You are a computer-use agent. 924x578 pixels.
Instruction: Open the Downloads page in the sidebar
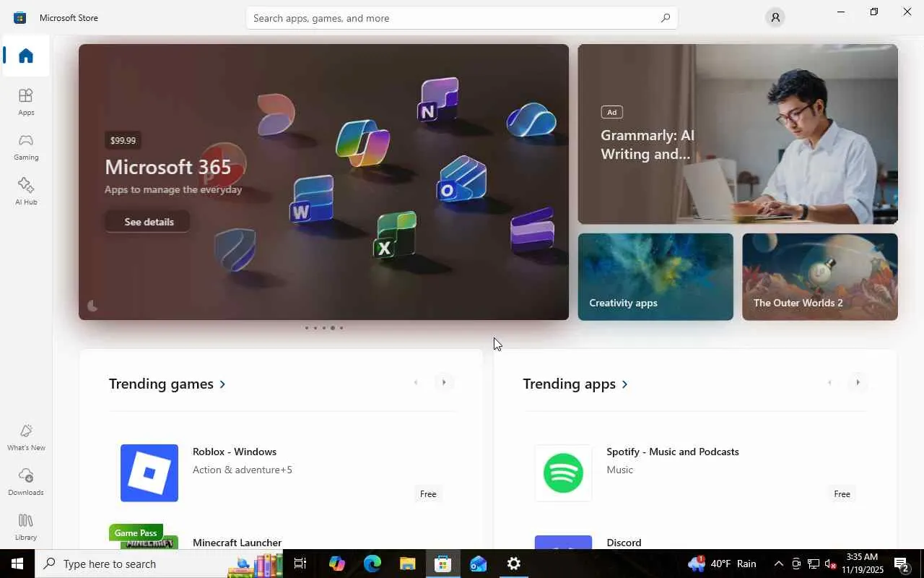26,482
